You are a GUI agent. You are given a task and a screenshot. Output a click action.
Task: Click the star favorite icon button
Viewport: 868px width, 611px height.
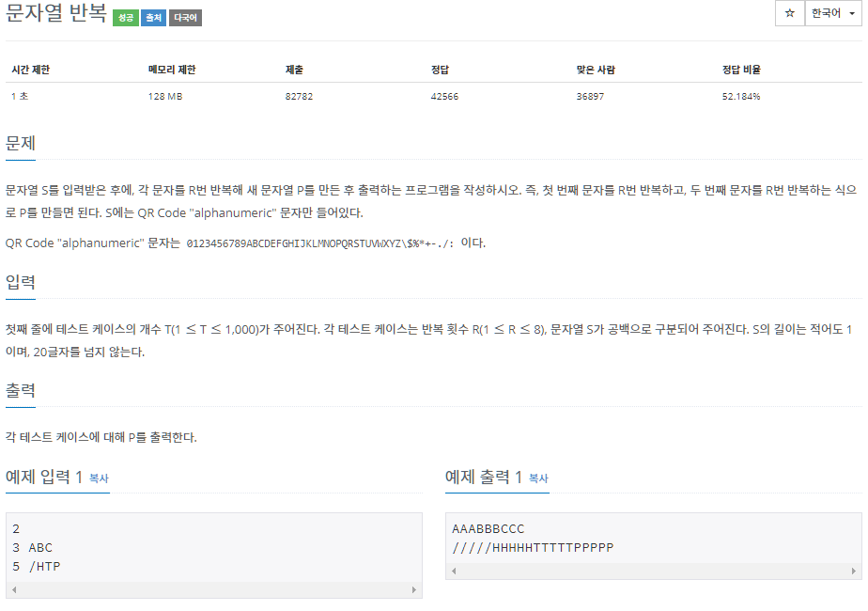tap(789, 13)
